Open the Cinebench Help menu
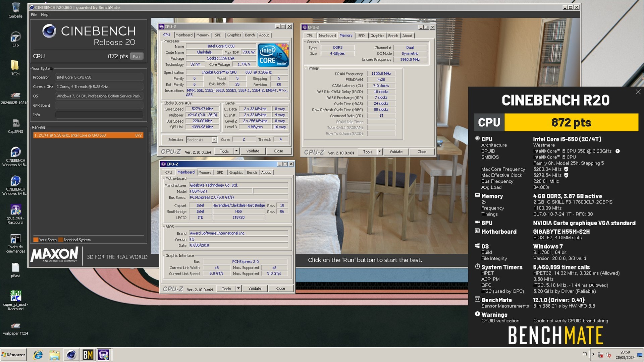Screen dimensions: 644x362 [45, 15]
